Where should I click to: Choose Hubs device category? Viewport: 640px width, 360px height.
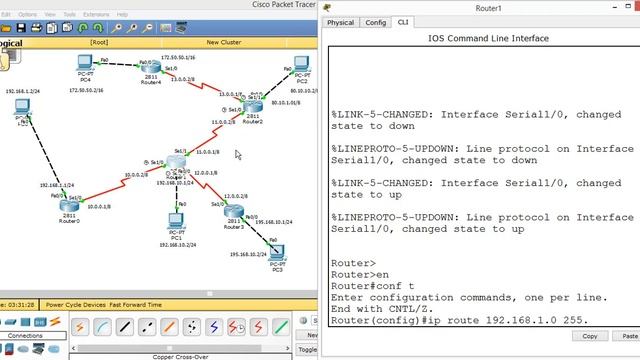pos(25,322)
